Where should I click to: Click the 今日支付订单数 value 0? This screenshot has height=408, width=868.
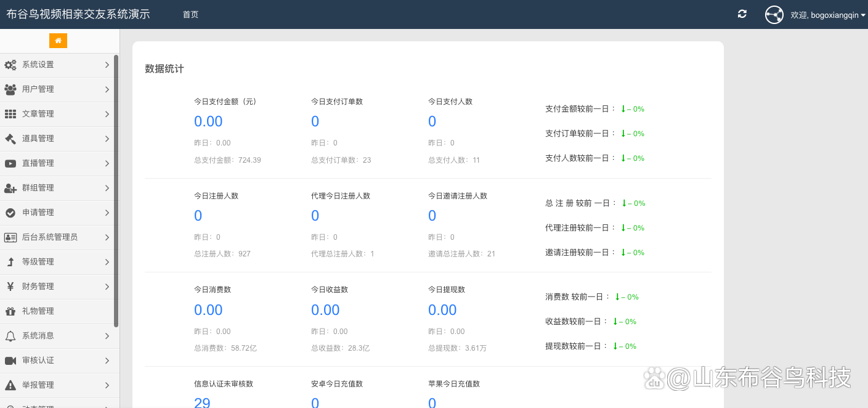[x=315, y=121]
